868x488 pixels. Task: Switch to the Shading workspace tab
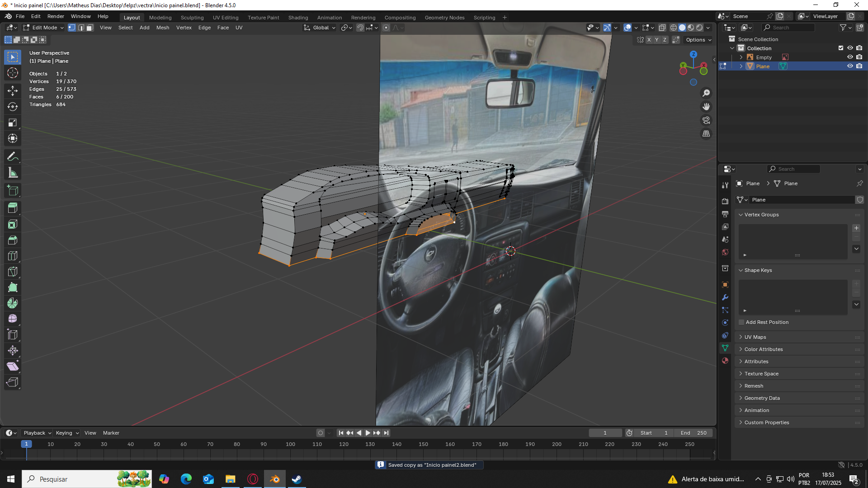coord(298,18)
